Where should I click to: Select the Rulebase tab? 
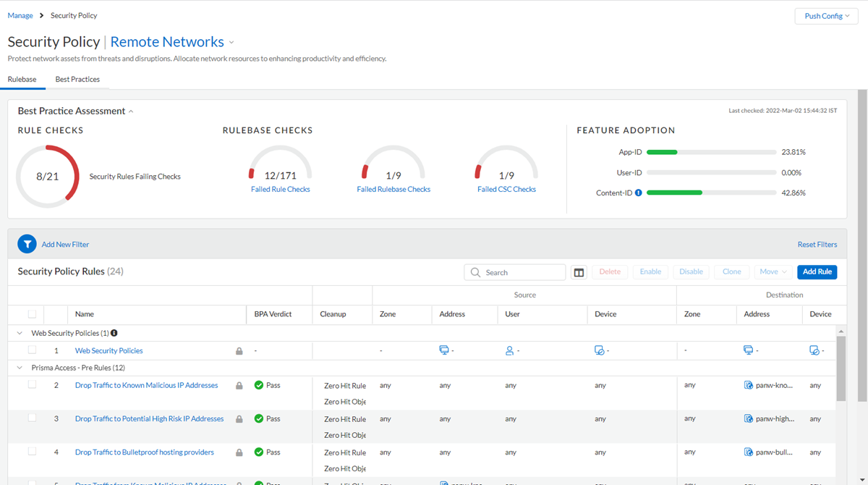click(22, 80)
